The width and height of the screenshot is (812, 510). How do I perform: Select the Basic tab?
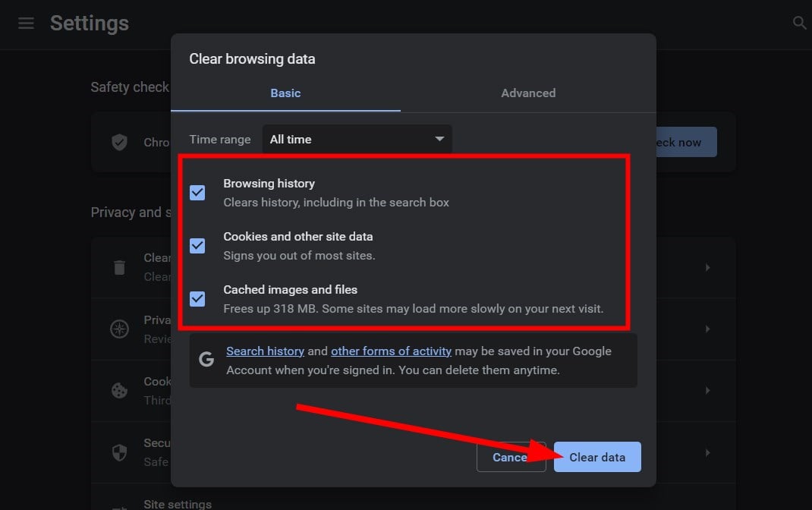tap(285, 93)
